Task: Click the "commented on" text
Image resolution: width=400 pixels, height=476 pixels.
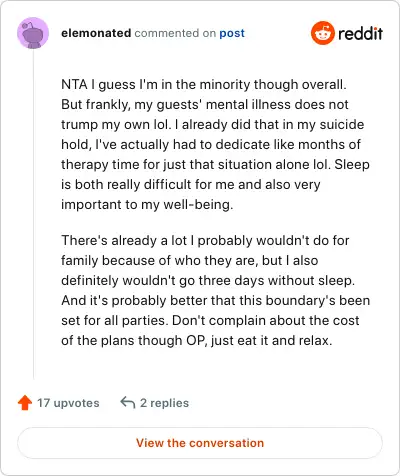Action: coord(175,33)
